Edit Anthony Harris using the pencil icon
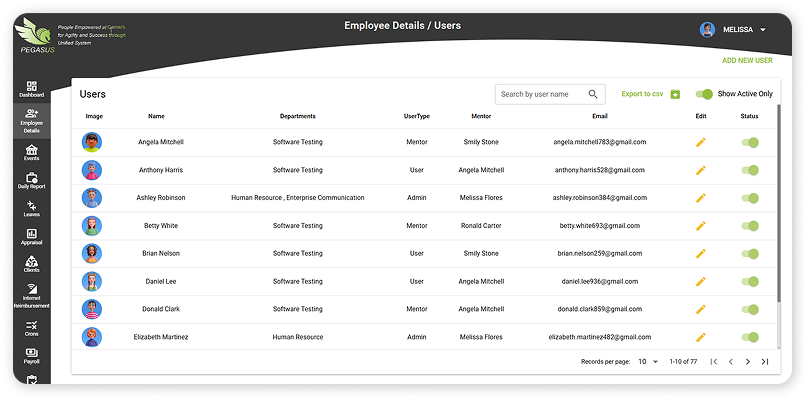 click(x=701, y=170)
